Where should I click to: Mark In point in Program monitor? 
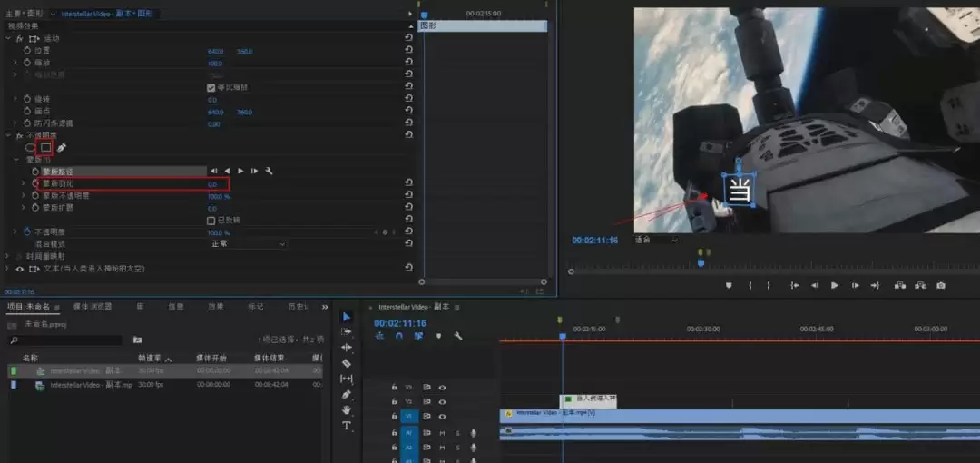750,285
